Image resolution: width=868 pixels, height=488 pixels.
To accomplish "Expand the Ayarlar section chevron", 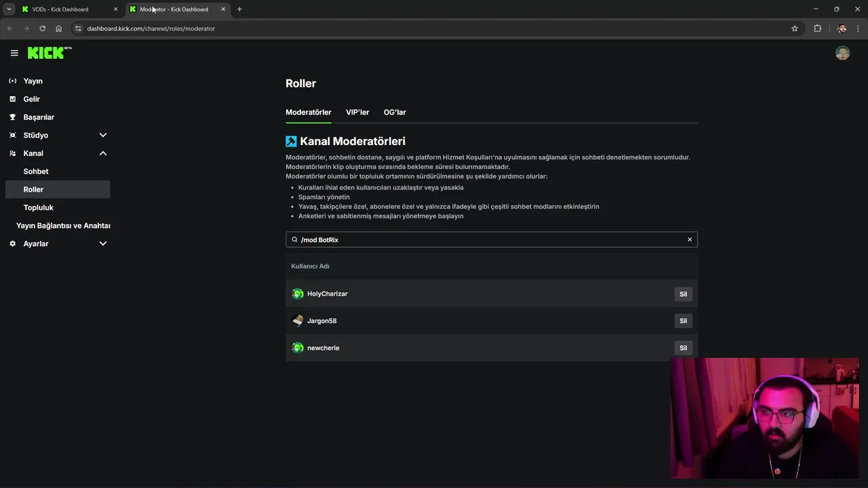I will point(103,243).
